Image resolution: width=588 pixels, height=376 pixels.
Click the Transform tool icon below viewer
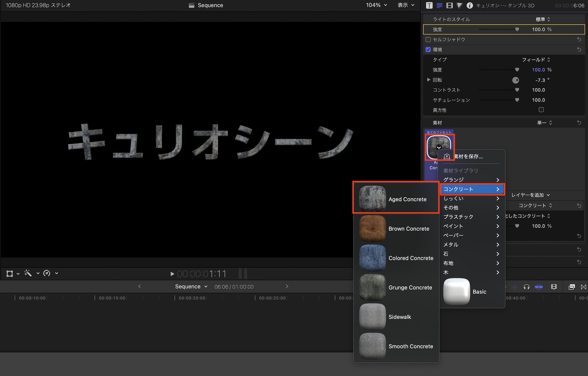point(10,273)
